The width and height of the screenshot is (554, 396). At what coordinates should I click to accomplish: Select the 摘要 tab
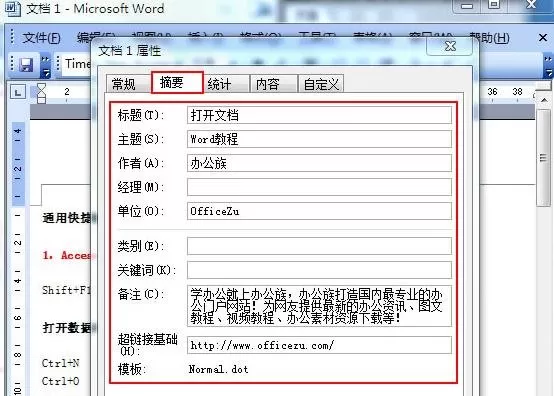tap(177, 82)
